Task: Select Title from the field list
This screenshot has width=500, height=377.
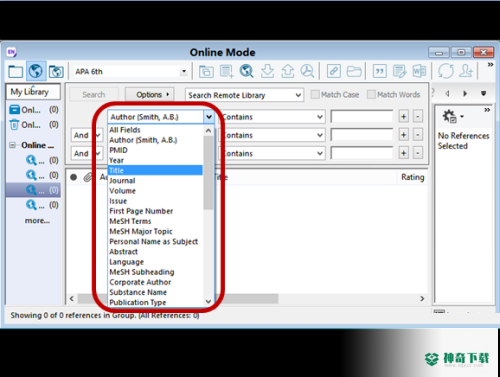Action: point(155,170)
